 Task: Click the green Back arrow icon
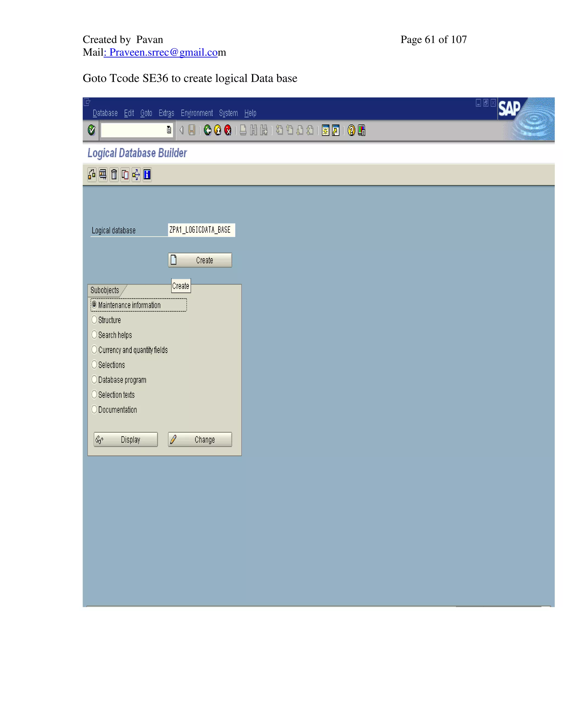[x=208, y=130]
